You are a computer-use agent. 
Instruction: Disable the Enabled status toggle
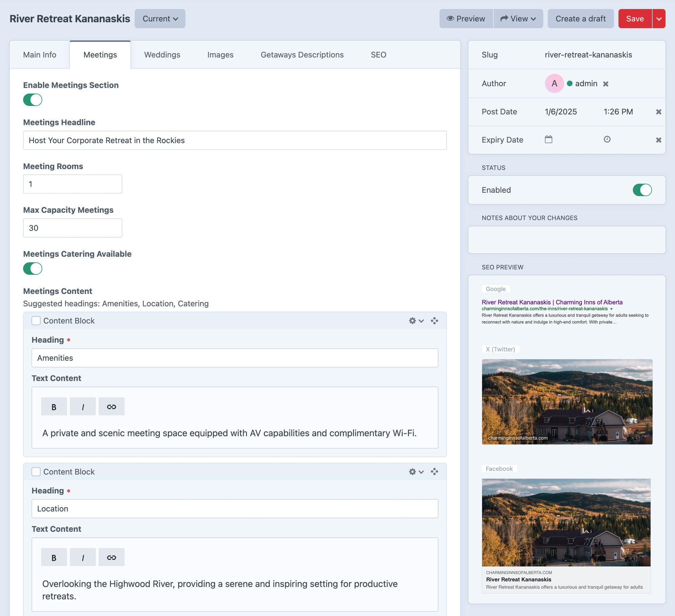pos(642,190)
